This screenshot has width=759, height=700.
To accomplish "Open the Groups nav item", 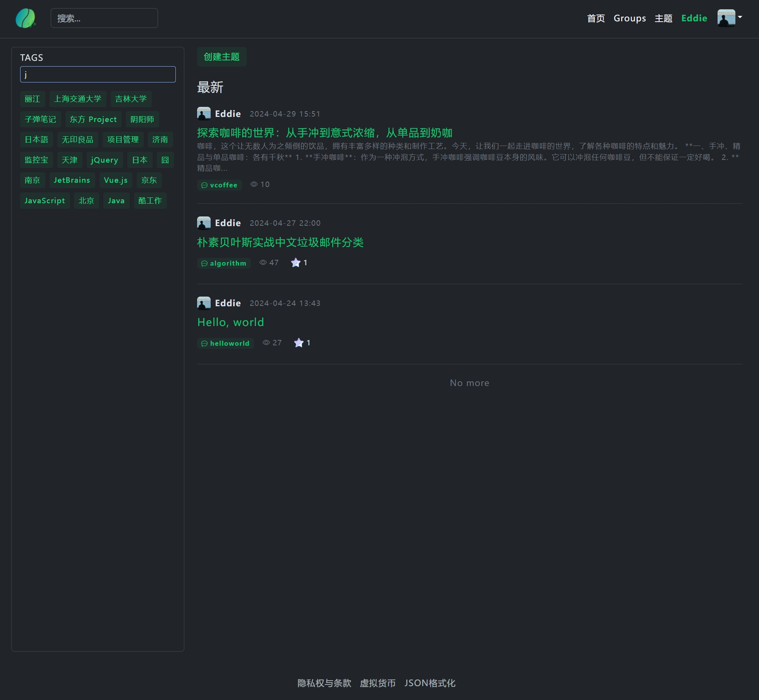I will pyautogui.click(x=630, y=18).
